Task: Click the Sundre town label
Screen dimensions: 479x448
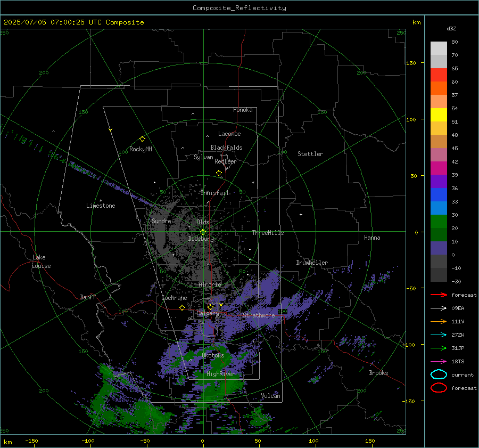Action: (161, 221)
